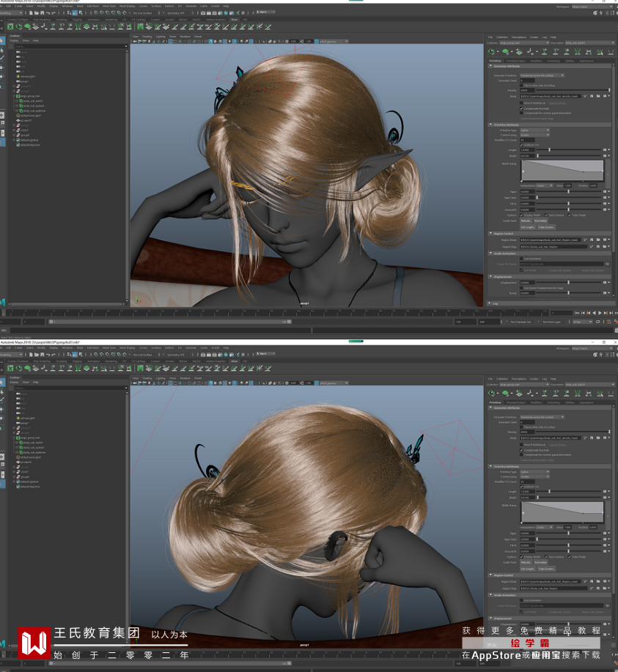This screenshot has height=672, width=618.
Task: Open Interpolation Linear dropdown in upper window
Action: click(x=544, y=185)
